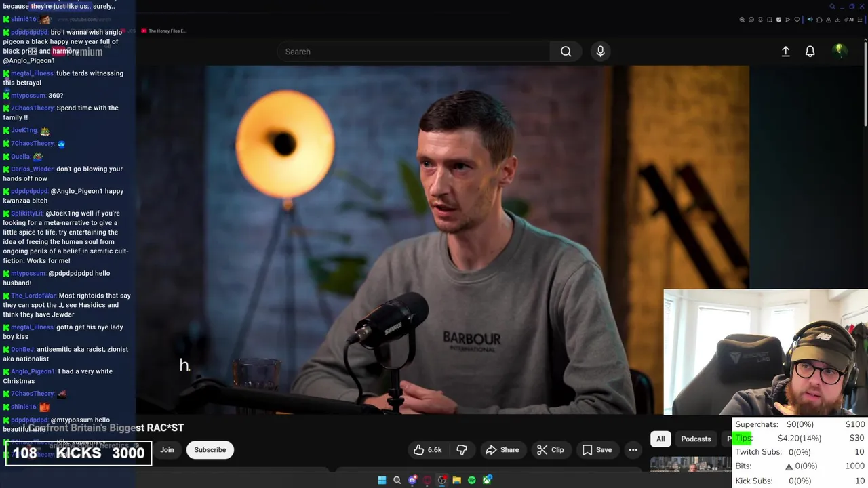
Task: Click the Clip scissors button
Action: (x=550, y=450)
